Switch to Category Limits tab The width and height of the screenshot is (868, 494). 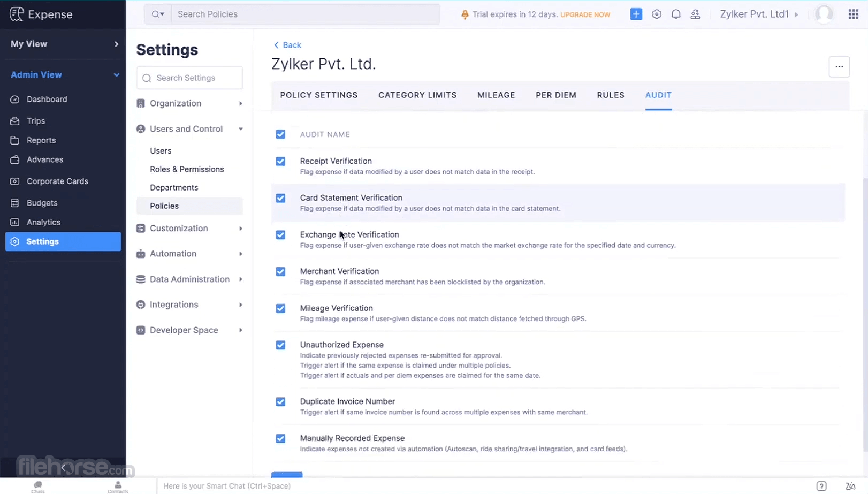(417, 95)
